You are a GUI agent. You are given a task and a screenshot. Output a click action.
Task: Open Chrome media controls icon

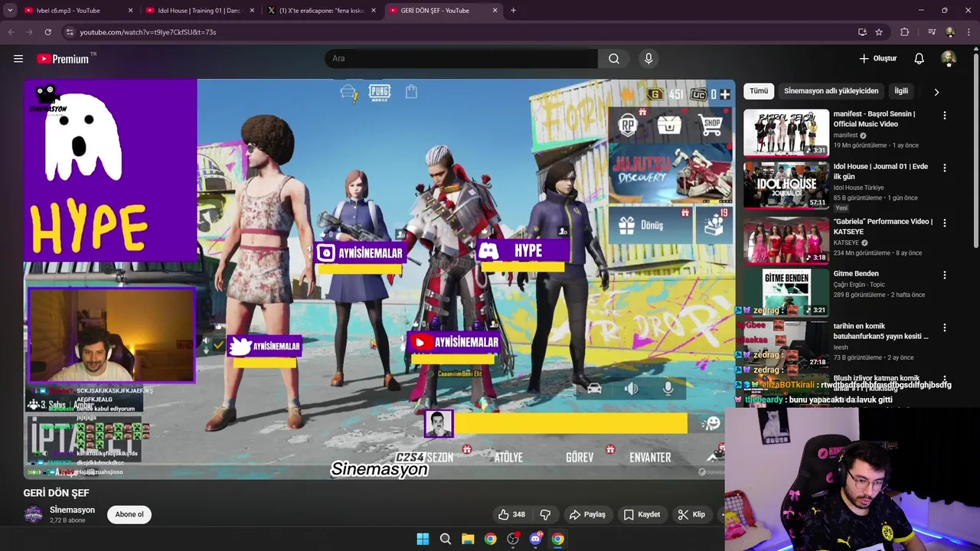(x=932, y=32)
